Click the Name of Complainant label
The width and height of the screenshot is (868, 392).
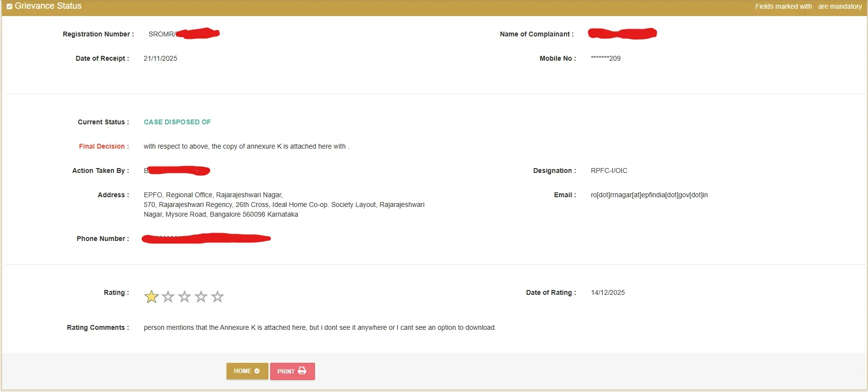point(537,34)
